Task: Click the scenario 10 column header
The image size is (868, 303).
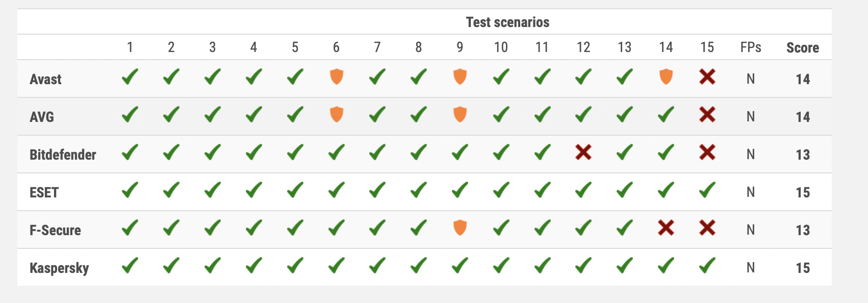Action: (x=501, y=48)
